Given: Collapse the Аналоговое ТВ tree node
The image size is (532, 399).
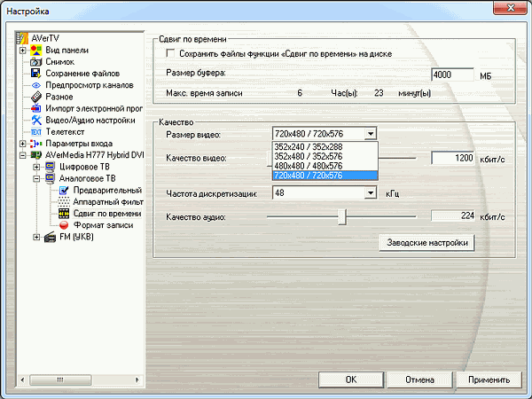Looking at the screenshot, I should tap(36, 179).
